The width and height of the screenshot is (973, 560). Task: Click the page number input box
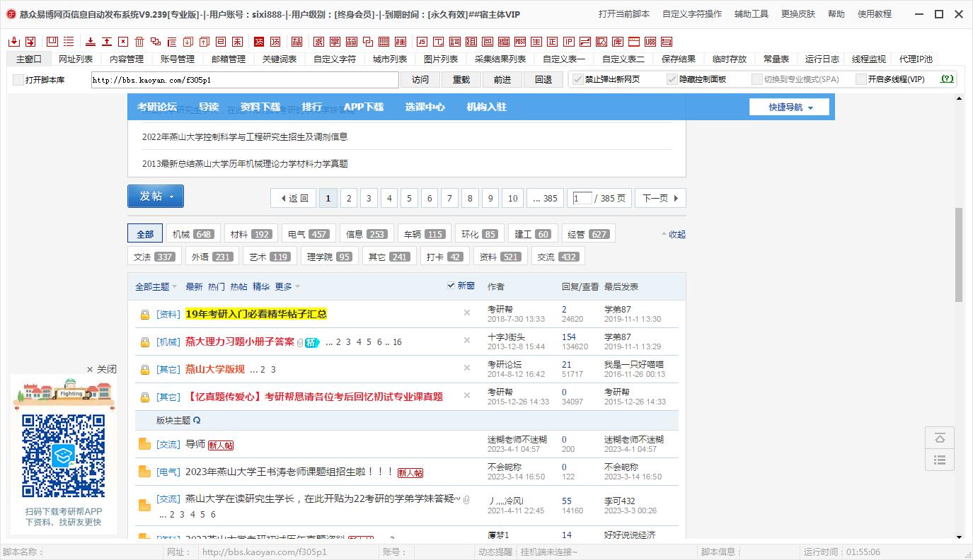[x=582, y=199]
